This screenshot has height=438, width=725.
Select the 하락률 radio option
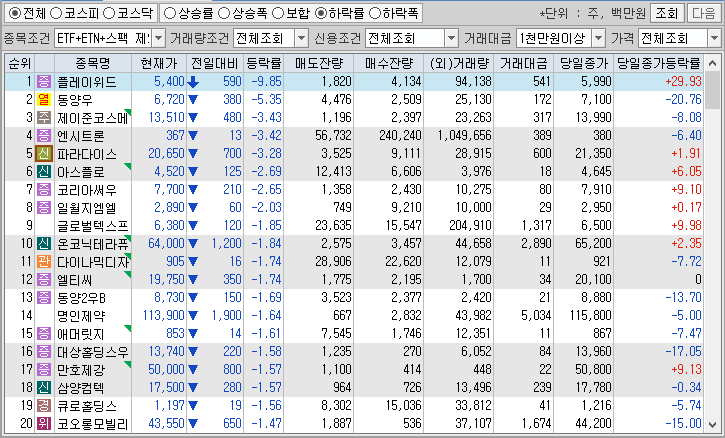tap(320, 13)
